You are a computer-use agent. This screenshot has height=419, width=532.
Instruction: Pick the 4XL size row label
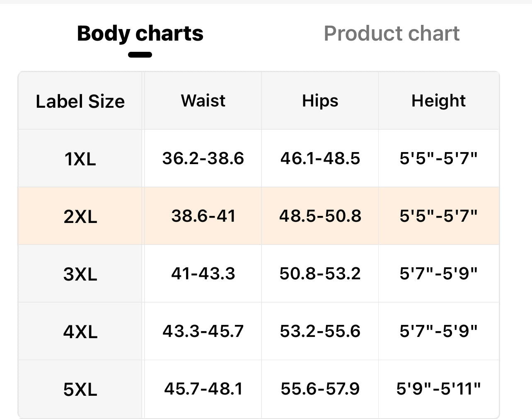click(x=80, y=332)
